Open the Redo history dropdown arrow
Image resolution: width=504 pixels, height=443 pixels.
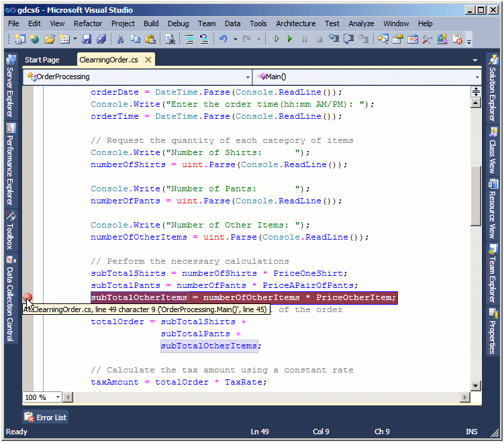(259, 39)
